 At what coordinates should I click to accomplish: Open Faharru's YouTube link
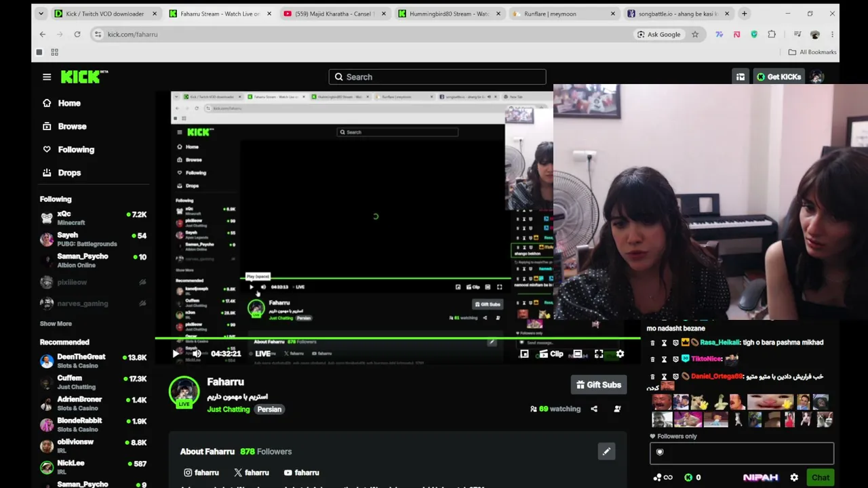pos(301,472)
